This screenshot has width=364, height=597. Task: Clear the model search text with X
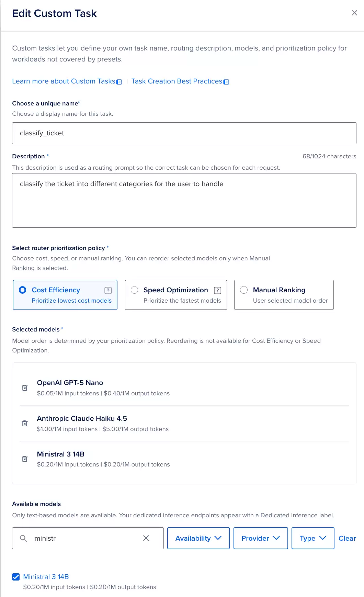click(x=146, y=538)
